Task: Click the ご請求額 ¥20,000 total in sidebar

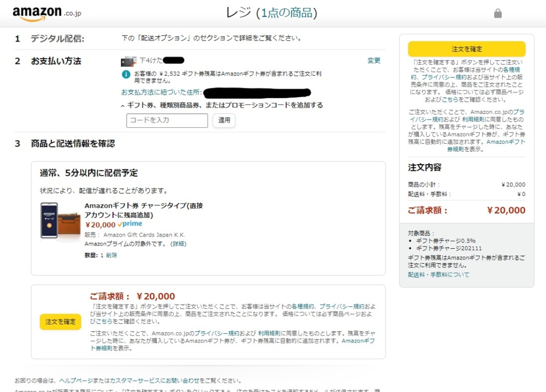Action: 467,210
